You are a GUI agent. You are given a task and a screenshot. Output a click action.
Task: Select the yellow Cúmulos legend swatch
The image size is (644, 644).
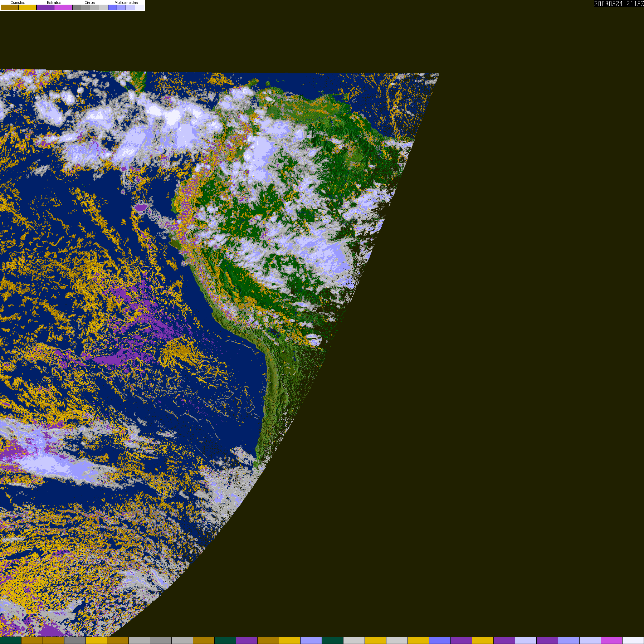[x=28, y=8]
